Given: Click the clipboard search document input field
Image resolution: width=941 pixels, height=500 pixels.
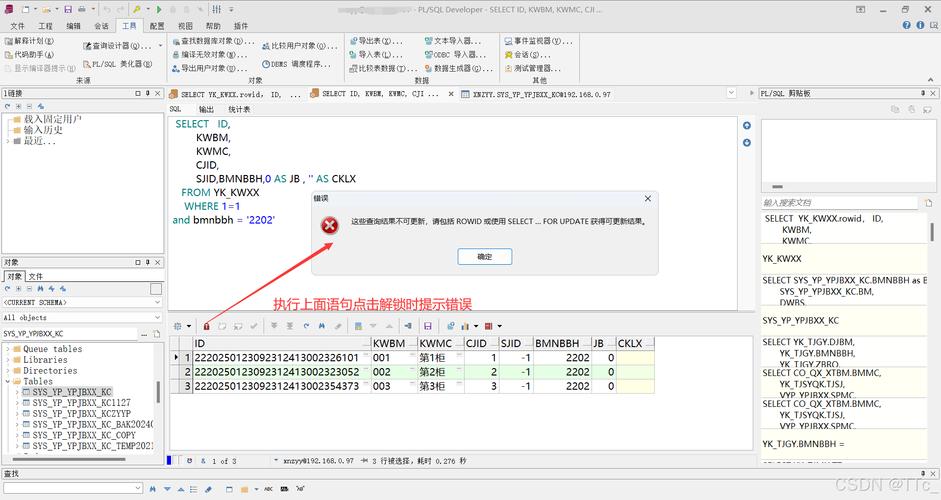Looking at the screenshot, I should coord(838,203).
